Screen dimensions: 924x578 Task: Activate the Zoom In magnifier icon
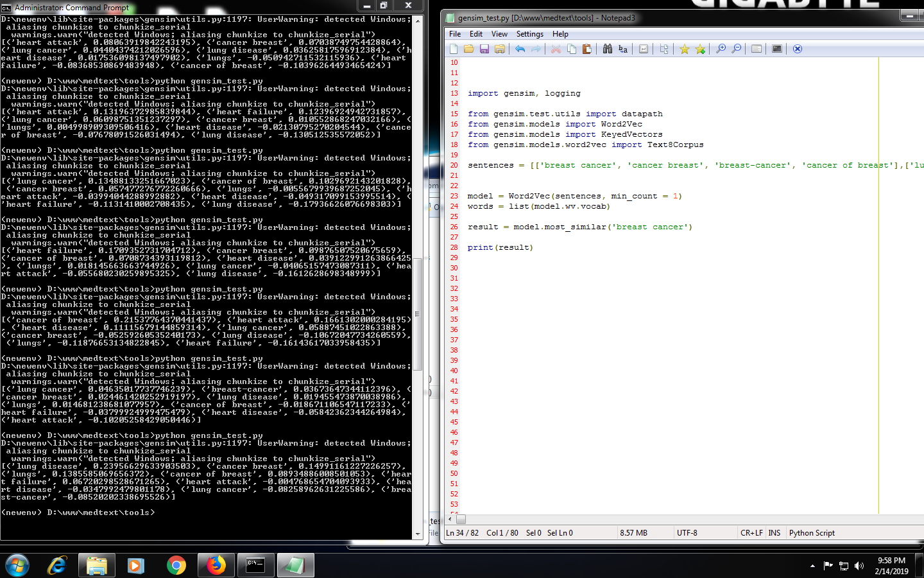coord(721,49)
